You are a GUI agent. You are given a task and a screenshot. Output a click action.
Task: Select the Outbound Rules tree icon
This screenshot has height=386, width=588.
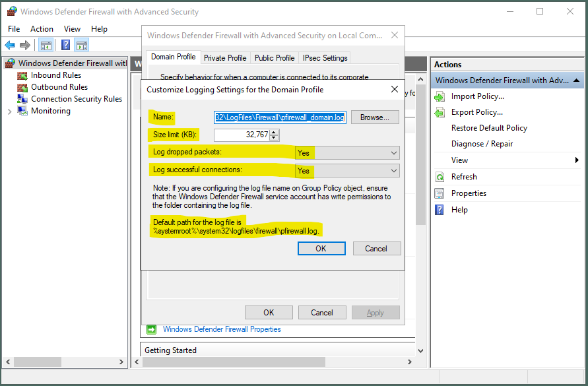[x=23, y=87]
